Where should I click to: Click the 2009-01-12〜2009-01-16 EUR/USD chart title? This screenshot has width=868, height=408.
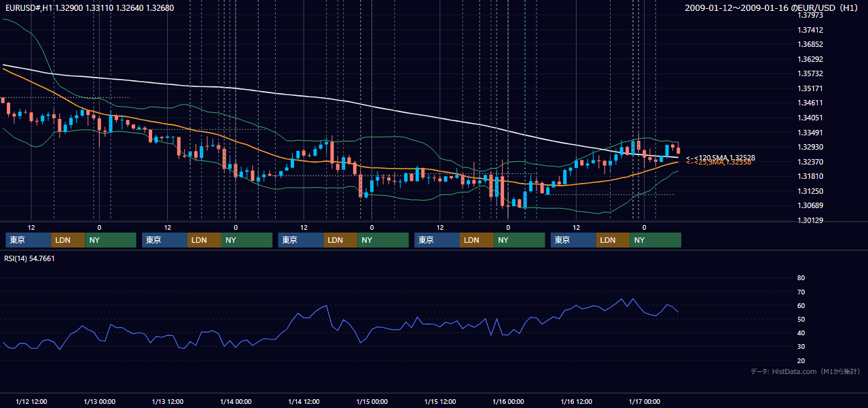click(773, 7)
